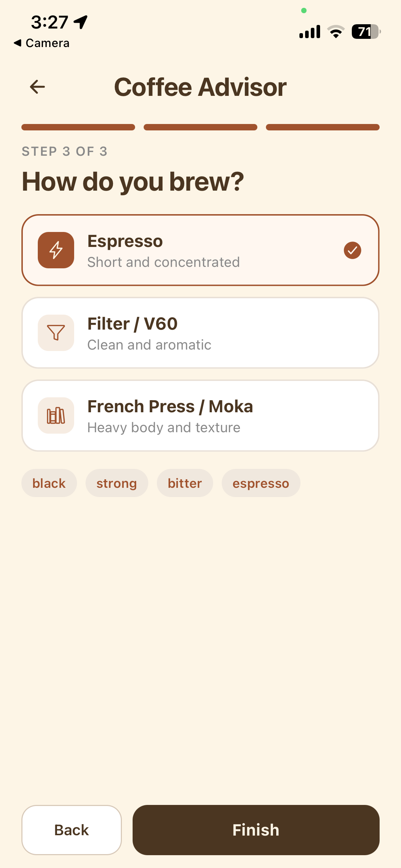Toggle the 'black' taste tag

pyautogui.click(x=48, y=483)
